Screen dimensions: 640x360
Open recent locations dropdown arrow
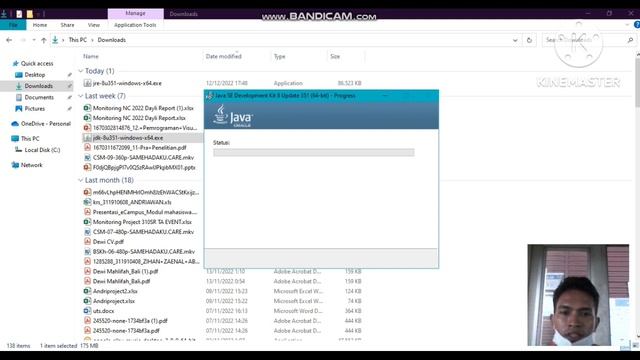pyautogui.click(x=34, y=40)
